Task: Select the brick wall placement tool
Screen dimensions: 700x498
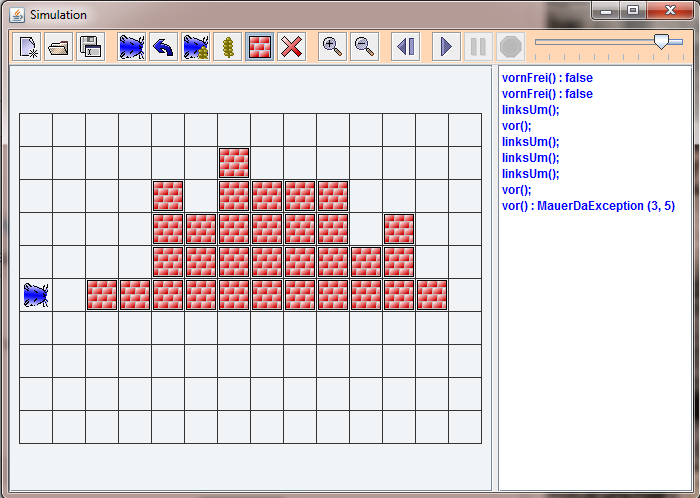Action: (259, 46)
